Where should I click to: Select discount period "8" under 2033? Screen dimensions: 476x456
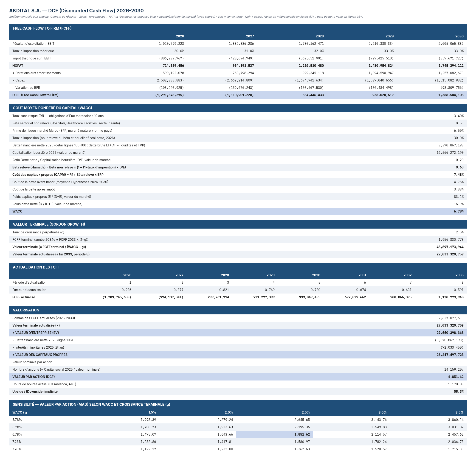point(462,283)
